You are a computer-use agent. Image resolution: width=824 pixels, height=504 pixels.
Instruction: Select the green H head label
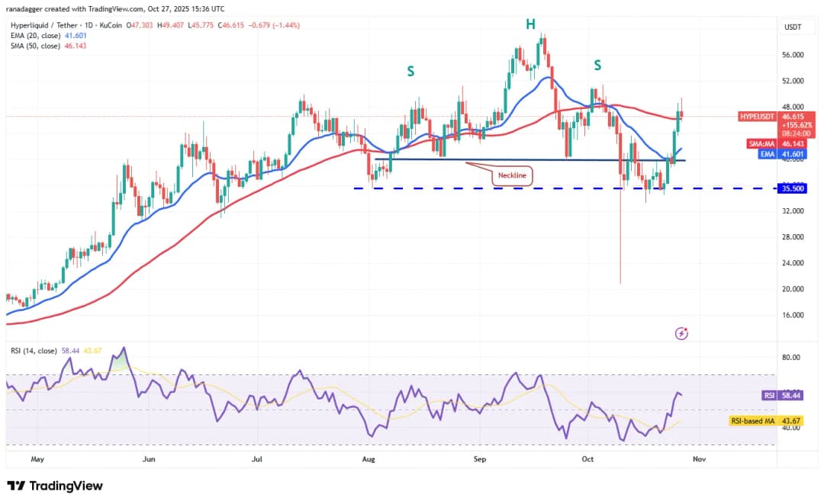tap(530, 24)
